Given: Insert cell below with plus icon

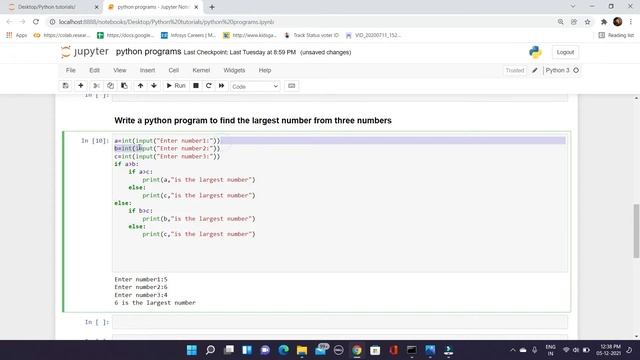Looking at the screenshot, I should pyautogui.click(x=80, y=86).
